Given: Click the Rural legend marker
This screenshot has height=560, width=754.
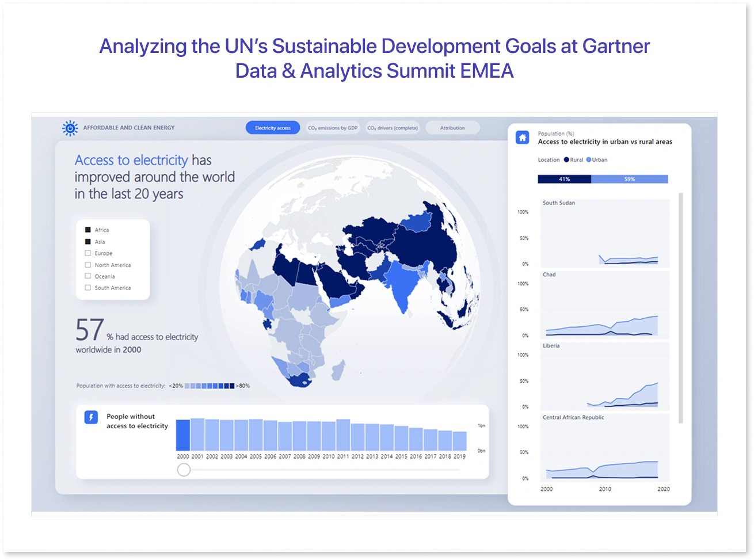Looking at the screenshot, I should coord(566,160).
